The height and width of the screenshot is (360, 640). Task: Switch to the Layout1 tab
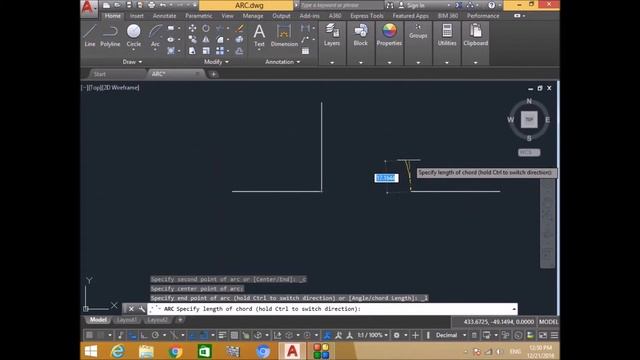tap(127, 320)
